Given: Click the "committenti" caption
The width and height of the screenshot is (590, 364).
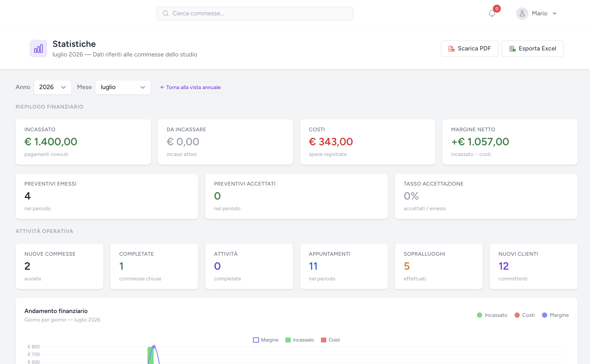Looking at the screenshot, I should [513, 279].
